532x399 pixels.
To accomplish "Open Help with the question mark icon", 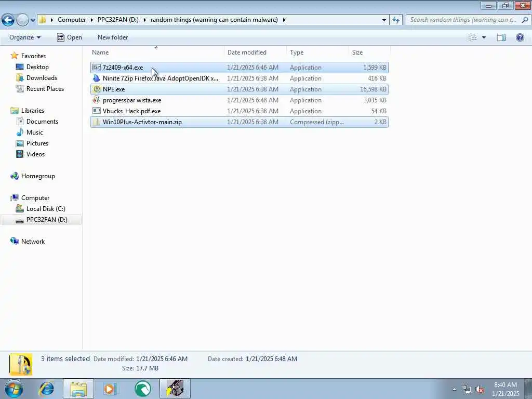I will click(520, 37).
